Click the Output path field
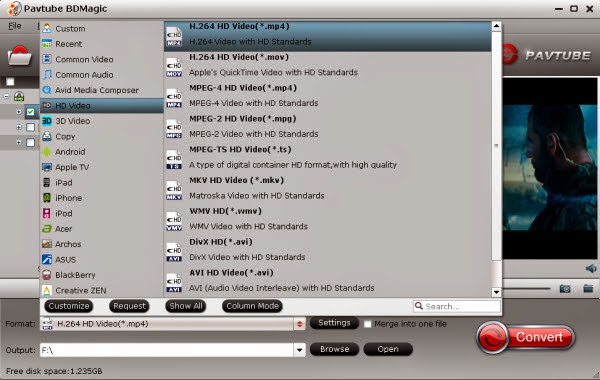This screenshot has width=600, height=380. pos(167,350)
